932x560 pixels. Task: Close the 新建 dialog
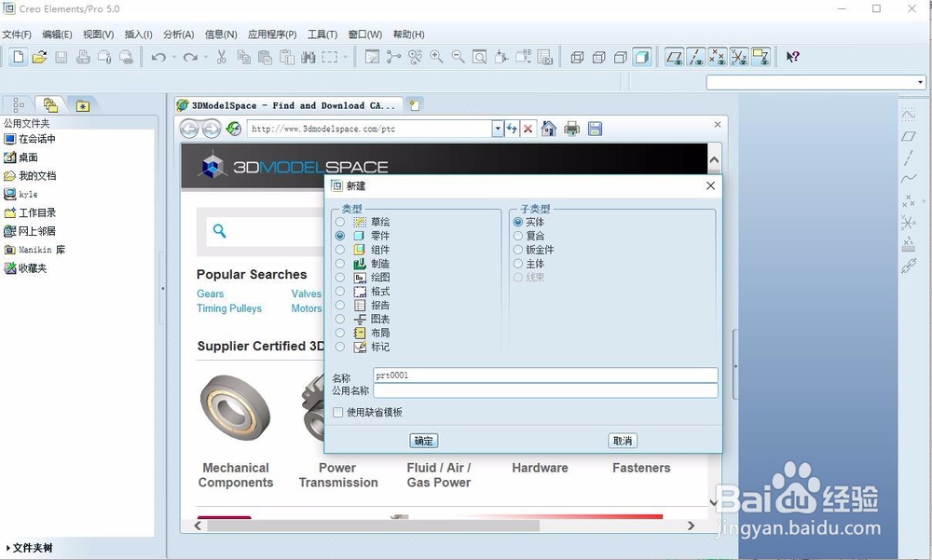click(710, 185)
